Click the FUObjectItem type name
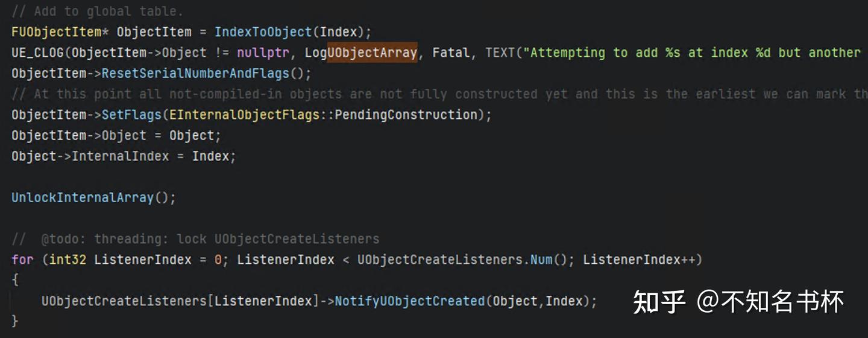Viewport: 868px width, 338px height. pos(57,32)
